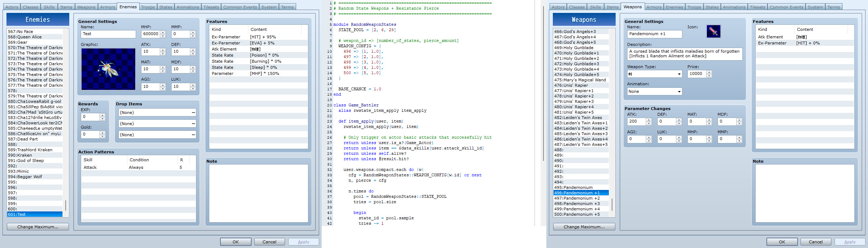The width and height of the screenshot is (868, 248).
Task: Click the BASE_CHANCE = 1.0 code line
Action: tap(360, 89)
